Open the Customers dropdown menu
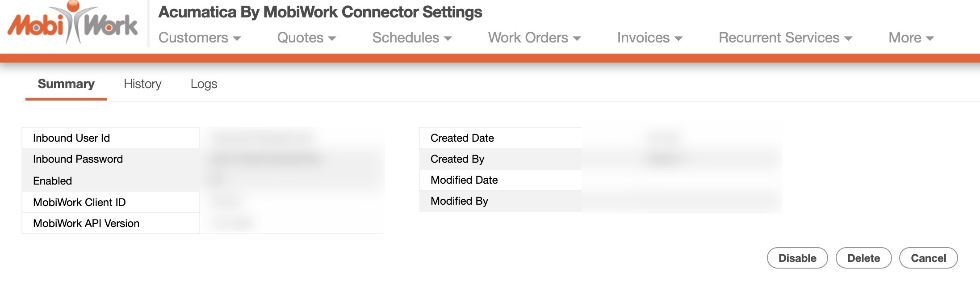The image size is (980, 303). coord(200,38)
